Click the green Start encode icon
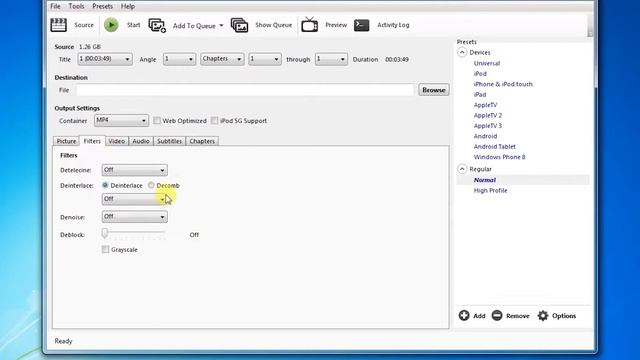 point(111,25)
